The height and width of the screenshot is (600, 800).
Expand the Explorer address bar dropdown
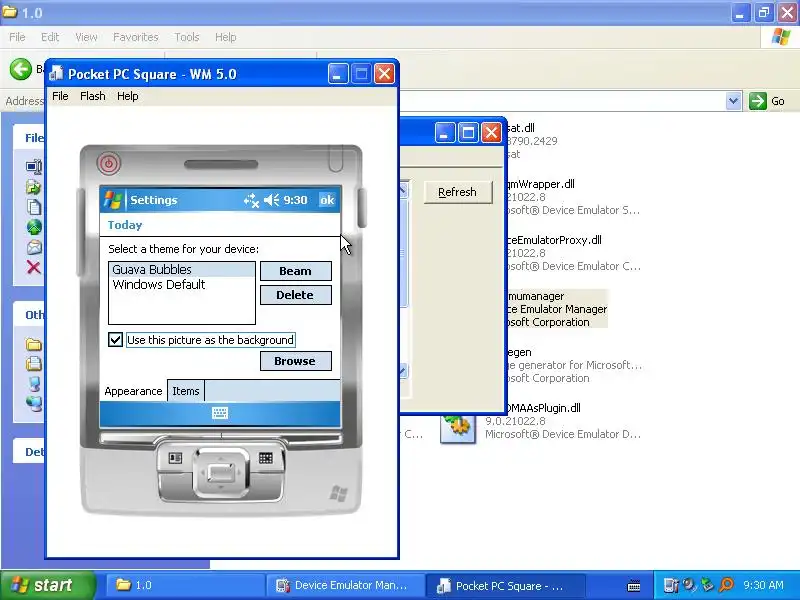click(x=733, y=101)
